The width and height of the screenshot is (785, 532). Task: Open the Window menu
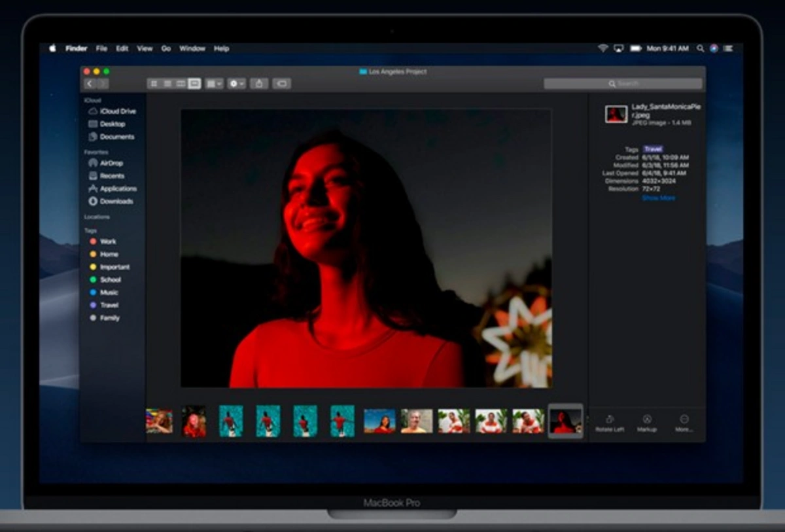192,48
